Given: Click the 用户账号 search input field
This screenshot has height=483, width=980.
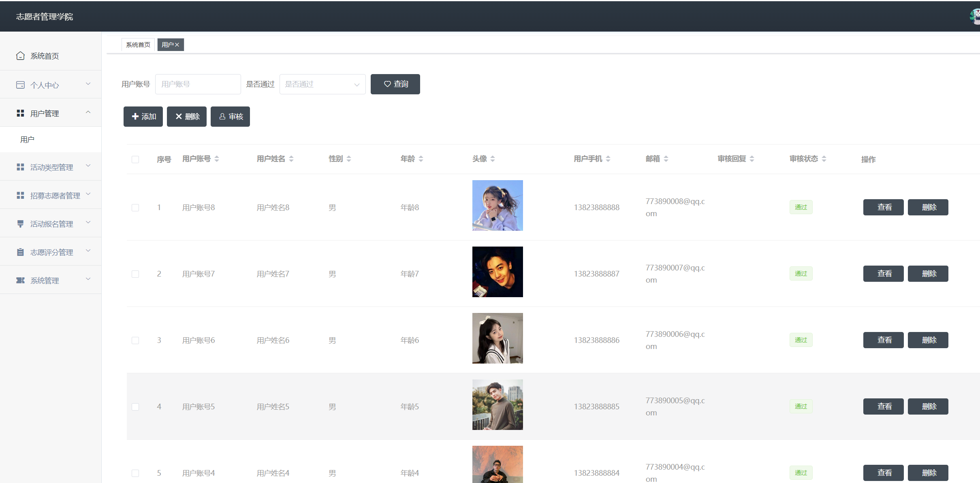Looking at the screenshot, I should 198,84.
